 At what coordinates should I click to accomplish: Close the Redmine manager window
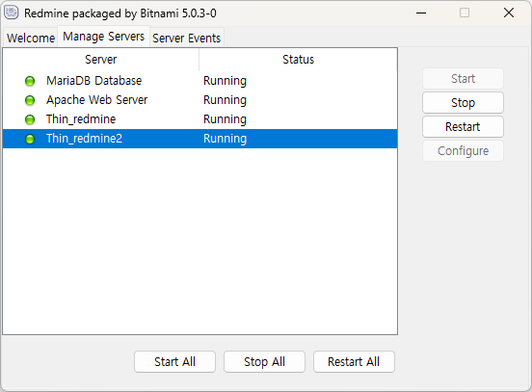[509, 13]
